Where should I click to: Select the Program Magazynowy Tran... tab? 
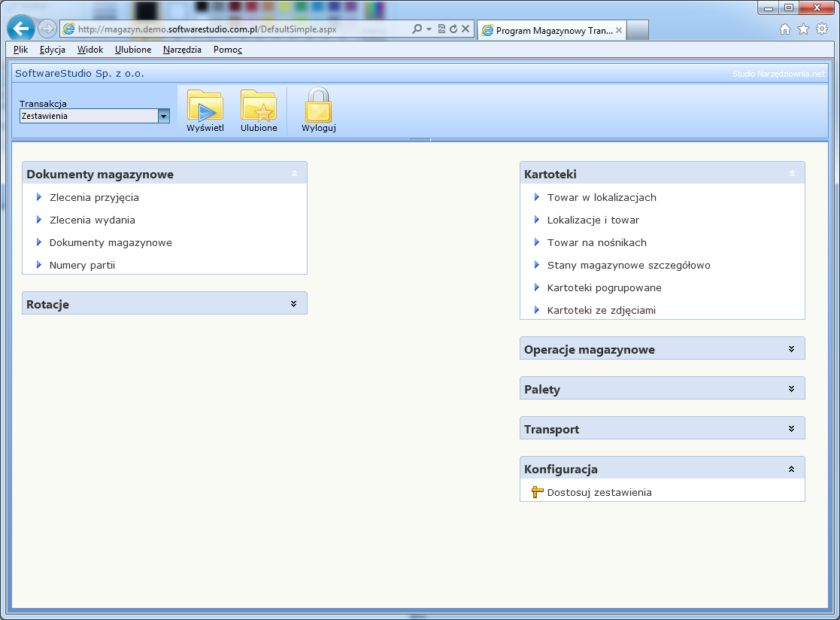click(552, 31)
